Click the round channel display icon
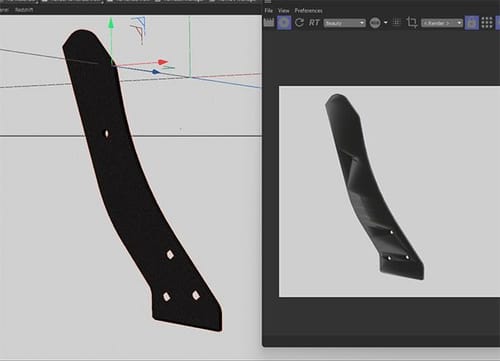The width and height of the screenshot is (500, 361). [375, 23]
